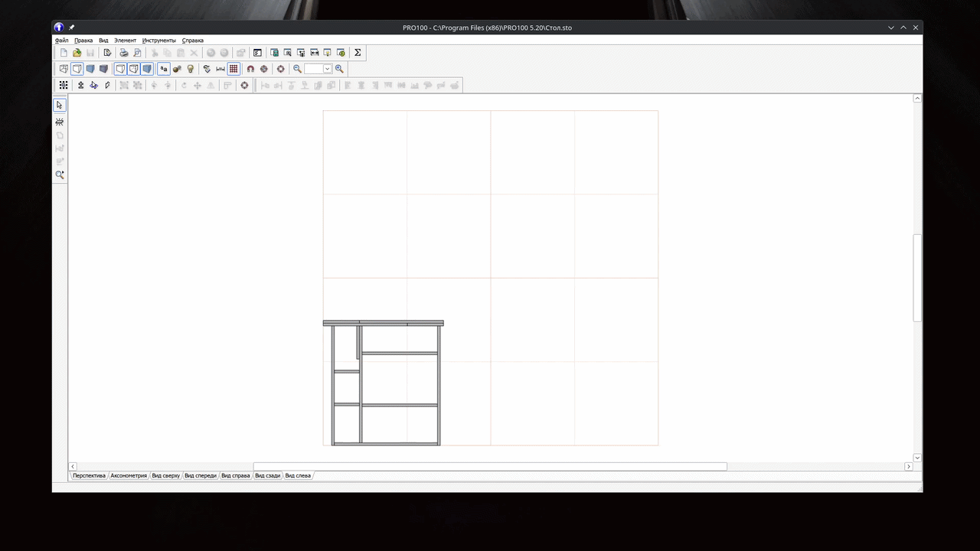Click the horizontal scrollbar right arrow
Viewport: 980px width, 551px height.
909,467
